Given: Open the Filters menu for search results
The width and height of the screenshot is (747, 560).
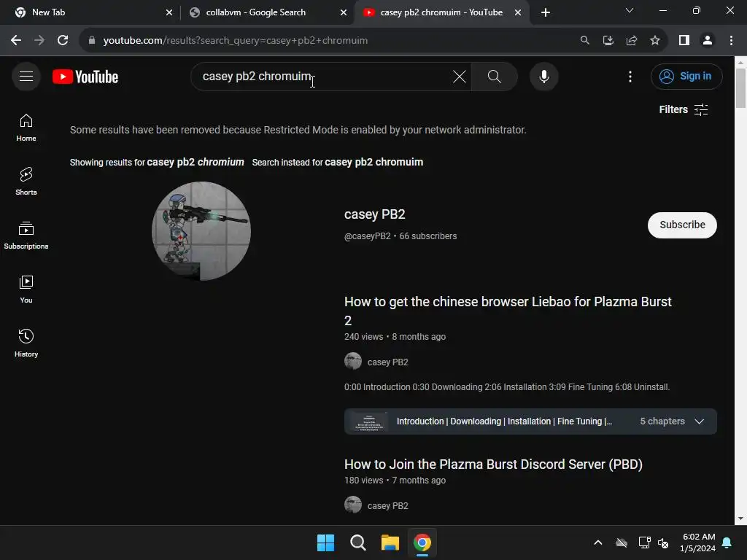Looking at the screenshot, I should [x=683, y=109].
